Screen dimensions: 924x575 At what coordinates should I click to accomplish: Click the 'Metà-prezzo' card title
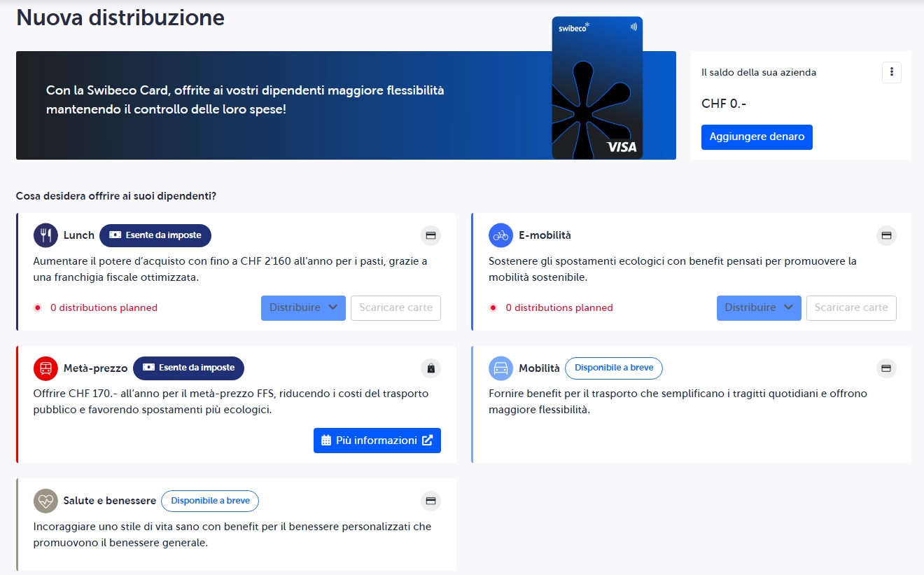point(95,368)
